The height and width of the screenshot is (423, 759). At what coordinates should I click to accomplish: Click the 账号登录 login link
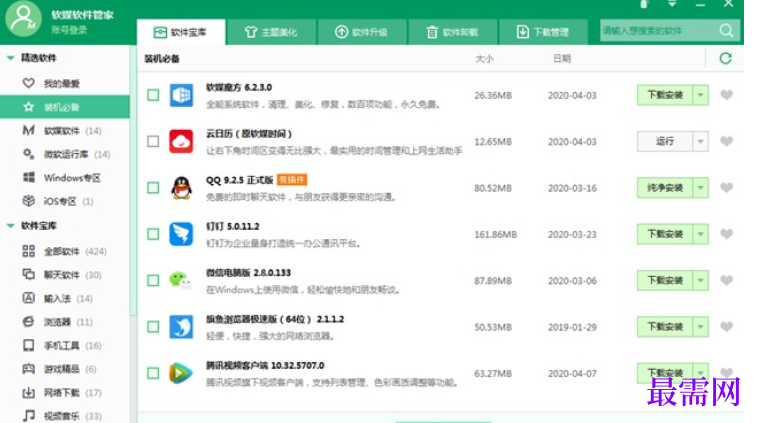click(69, 30)
